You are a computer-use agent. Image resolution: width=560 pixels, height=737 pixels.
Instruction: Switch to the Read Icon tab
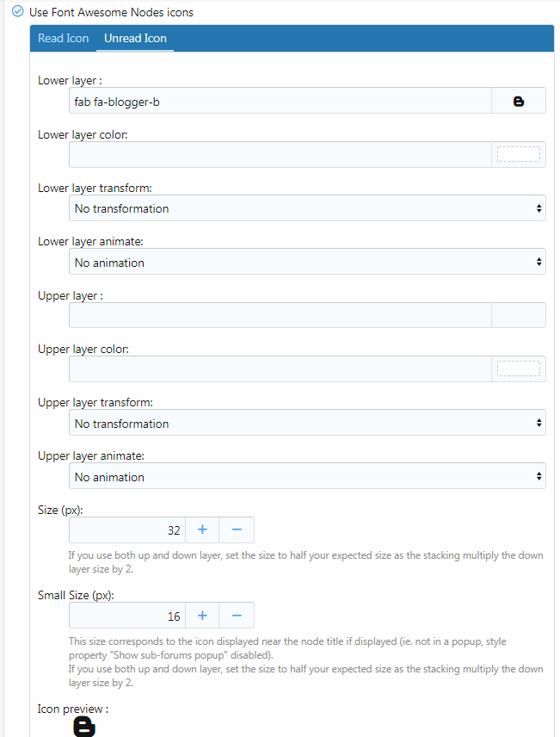coord(63,39)
